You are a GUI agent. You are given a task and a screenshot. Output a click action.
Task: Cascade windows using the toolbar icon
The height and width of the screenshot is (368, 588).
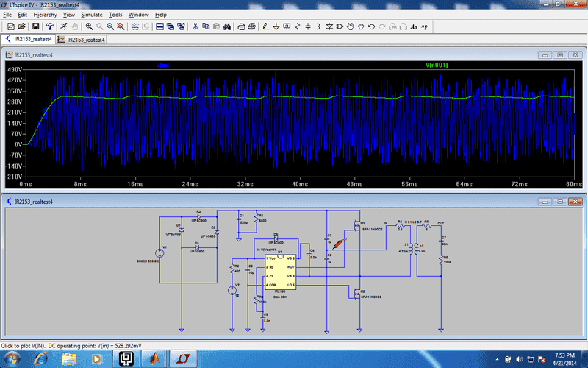click(x=171, y=26)
